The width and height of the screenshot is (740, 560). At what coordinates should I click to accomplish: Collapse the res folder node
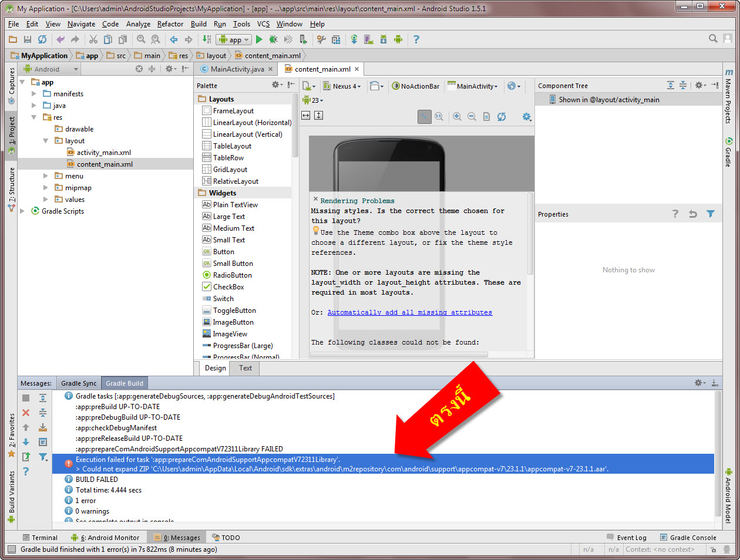34,117
